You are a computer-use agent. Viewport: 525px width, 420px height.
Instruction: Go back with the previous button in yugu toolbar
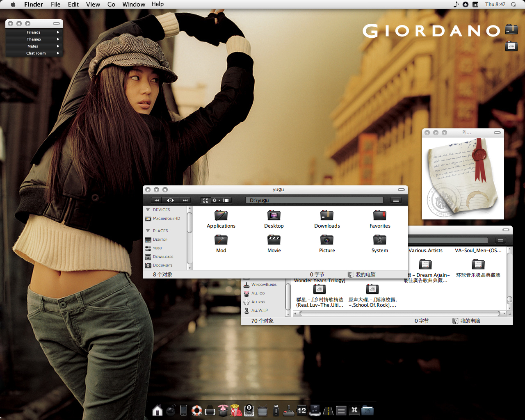(x=156, y=200)
